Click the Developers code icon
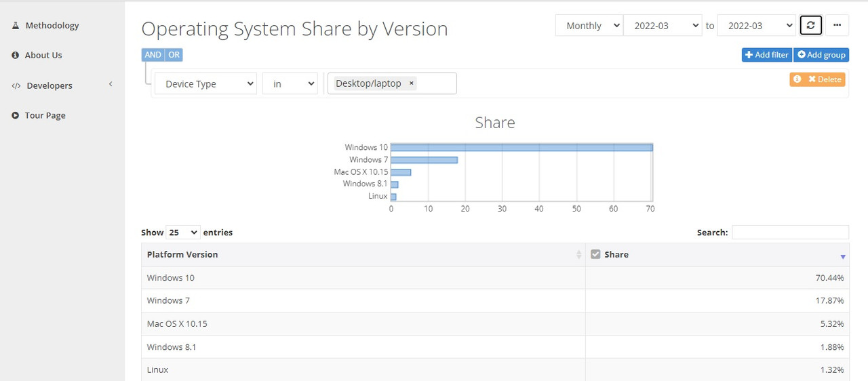This screenshot has width=868, height=381. 16,85
